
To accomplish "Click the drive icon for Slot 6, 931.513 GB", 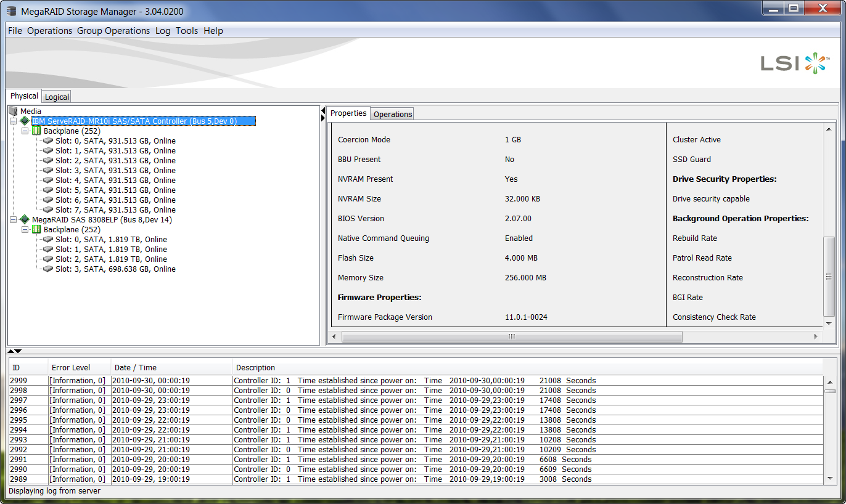I will pos(48,200).
